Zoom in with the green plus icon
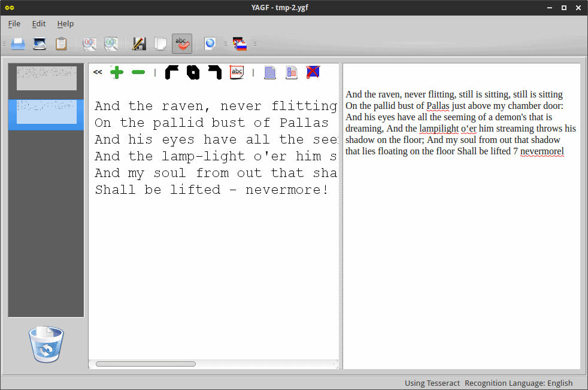This screenshot has width=588, height=390. tap(117, 72)
